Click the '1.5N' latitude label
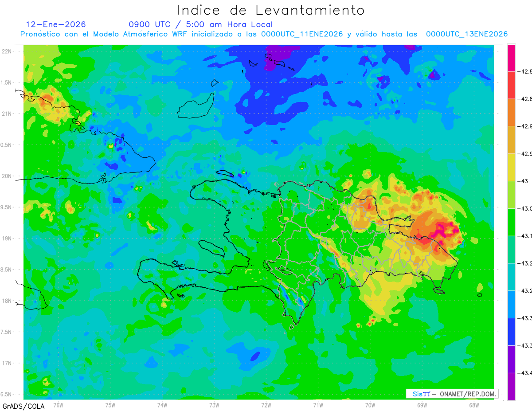This screenshot has height=411, width=532. [x=6, y=82]
